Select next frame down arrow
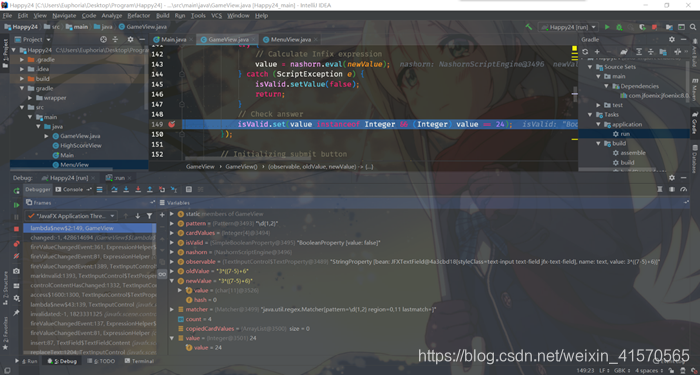The height and width of the screenshot is (375, 700). pos(138,216)
